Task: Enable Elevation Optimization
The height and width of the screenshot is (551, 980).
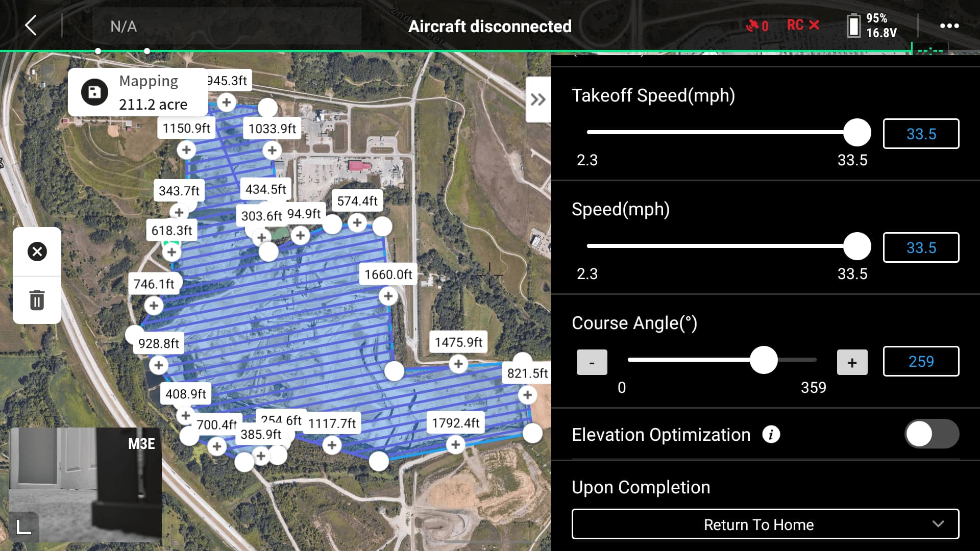Action: point(933,434)
